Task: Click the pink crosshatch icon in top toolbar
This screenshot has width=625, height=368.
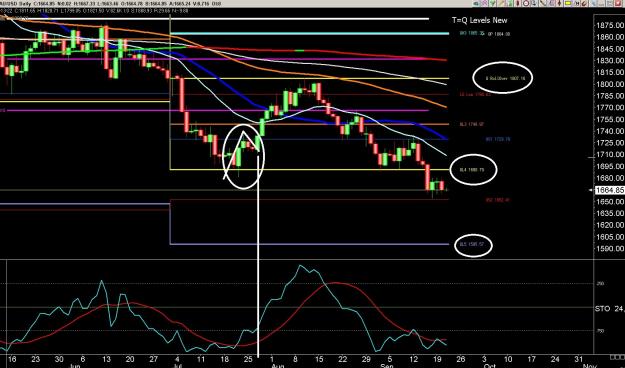Action: (x=485, y=3)
